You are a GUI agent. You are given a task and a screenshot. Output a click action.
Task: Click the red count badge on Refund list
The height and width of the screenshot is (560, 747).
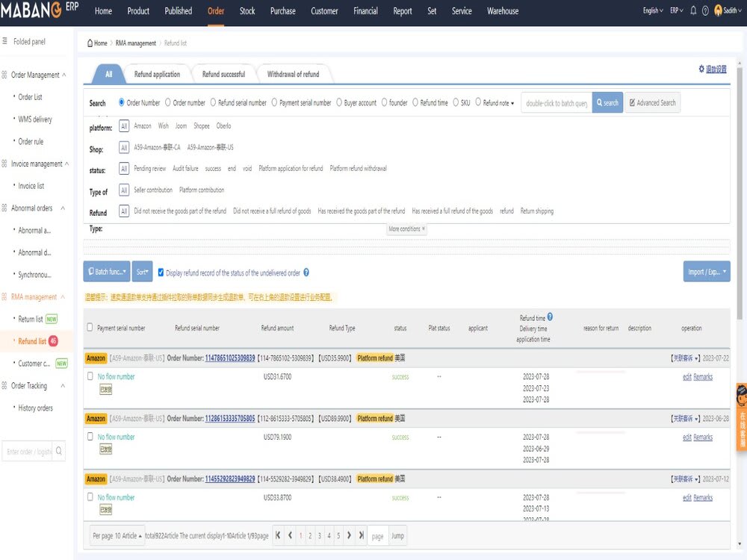53,341
